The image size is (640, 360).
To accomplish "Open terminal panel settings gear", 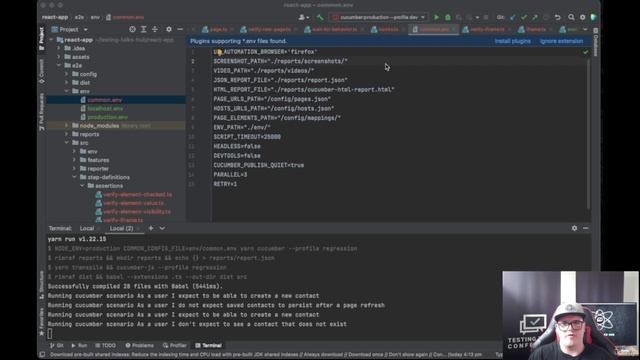I will click(574, 228).
